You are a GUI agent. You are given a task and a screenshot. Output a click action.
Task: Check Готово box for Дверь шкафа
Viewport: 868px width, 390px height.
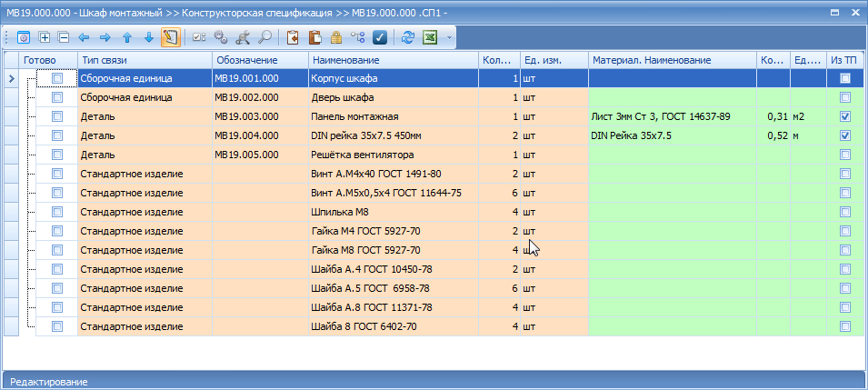tap(57, 97)
